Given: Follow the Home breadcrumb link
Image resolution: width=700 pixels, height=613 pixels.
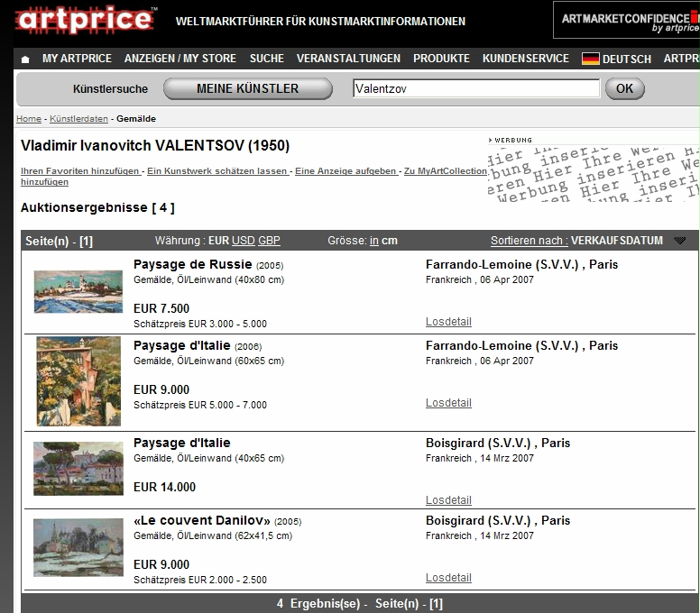Looking at the screenshot, I should [29, 119].
